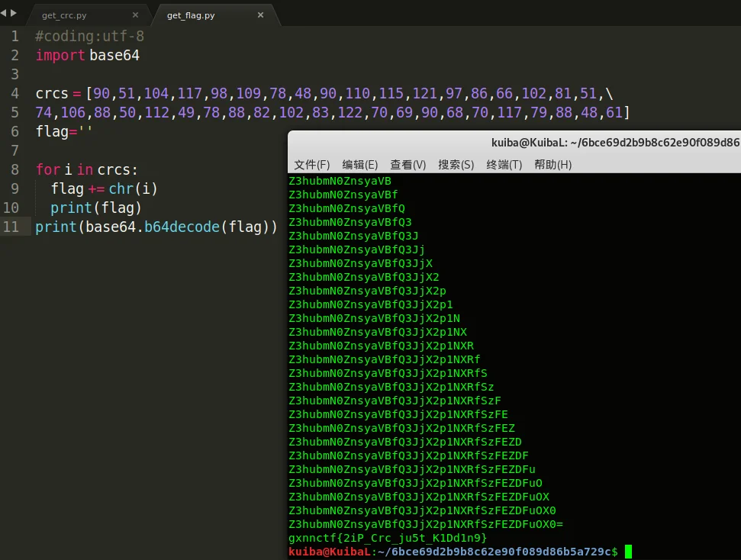The width and height of the screenshot is (741, 560).
Task: Click the '#coding:utf-8' comment
Action: [90, 37]
